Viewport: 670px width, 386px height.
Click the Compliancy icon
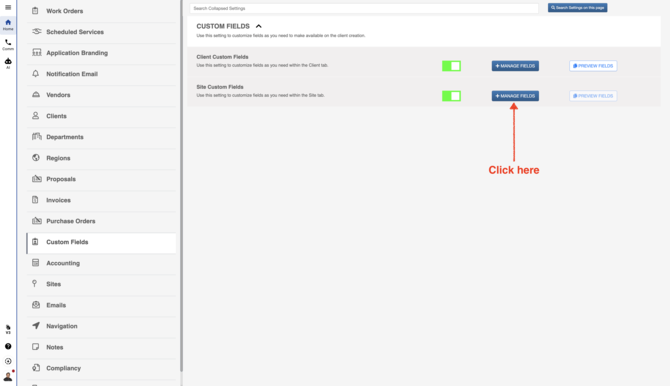click(x=36, y=367)
